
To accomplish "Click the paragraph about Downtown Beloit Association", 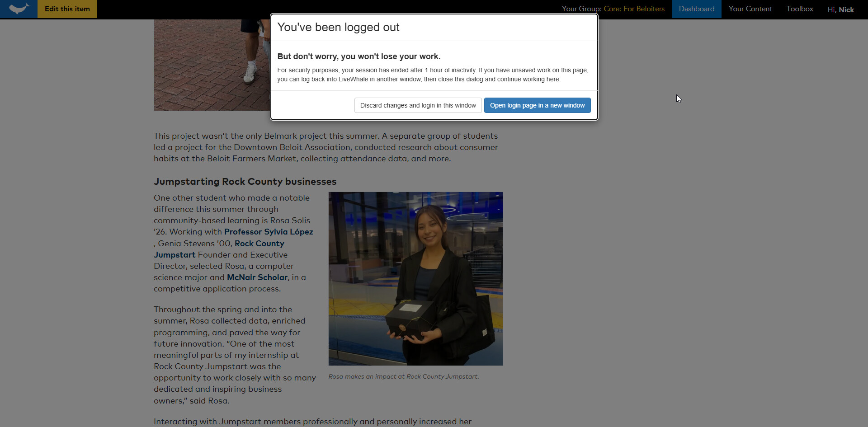I will coord(325,147).
